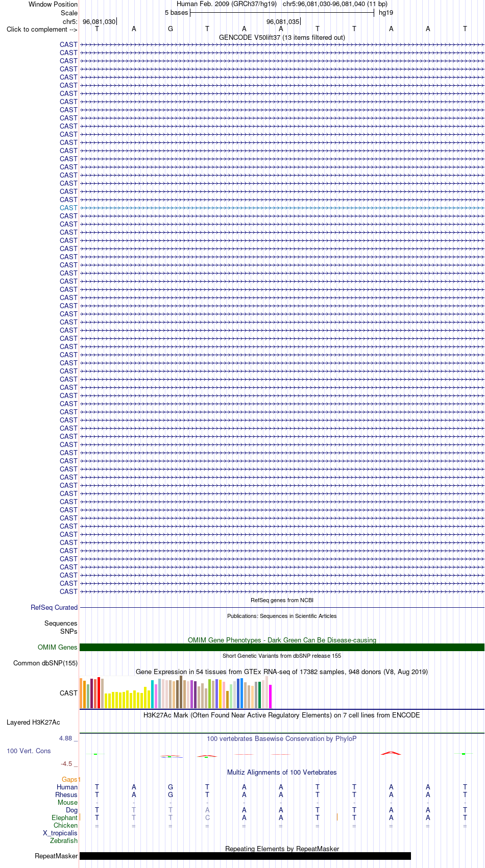Open 'Publications: Sequences in Scientific Articles' title

click(x=282, y=616)
